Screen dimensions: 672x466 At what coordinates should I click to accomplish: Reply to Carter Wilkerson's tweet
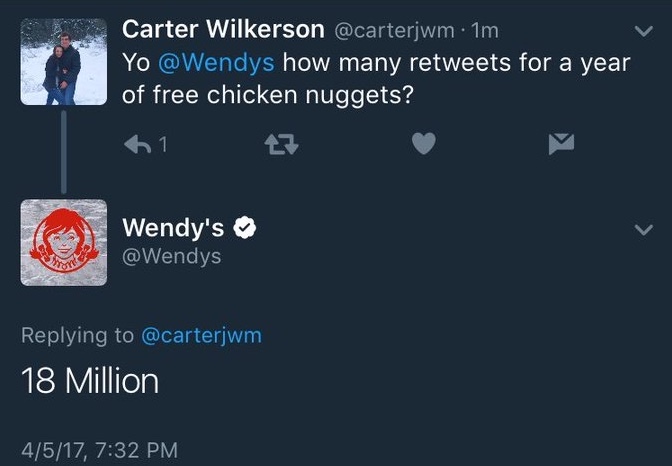(135, 145)
